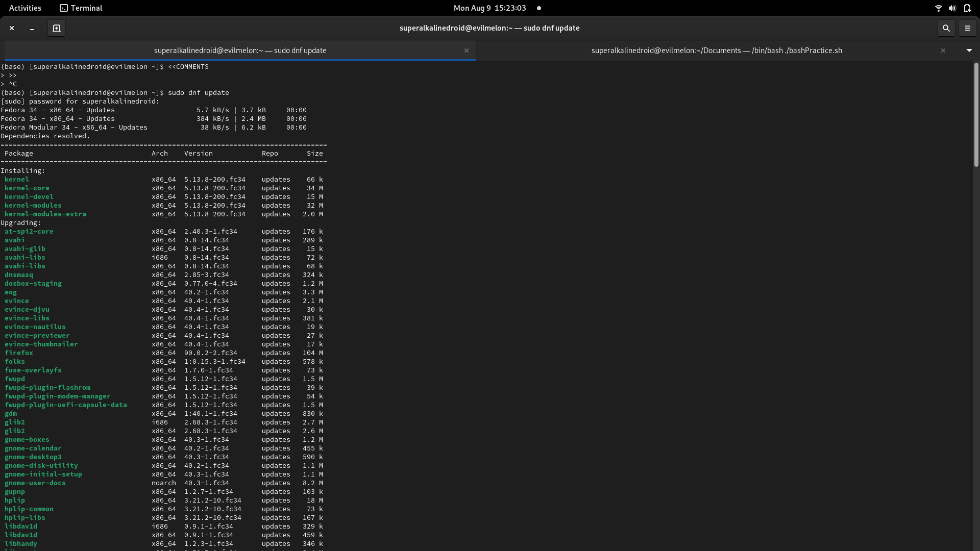The width and height of the screenshot is (980, 551).
Task: Open the hamburger menu
Action: click(967, 28)
